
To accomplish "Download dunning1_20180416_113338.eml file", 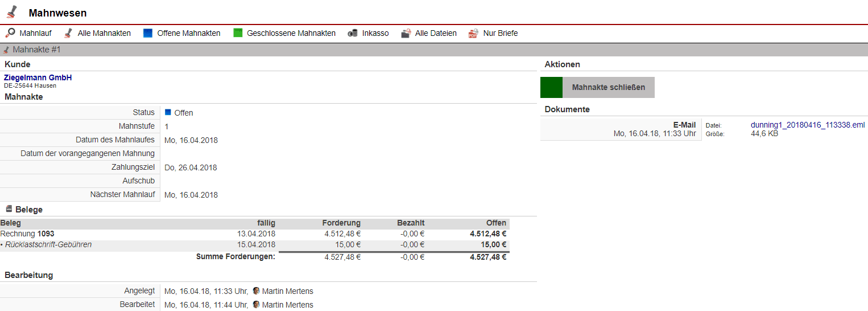I will pos(807,125).
